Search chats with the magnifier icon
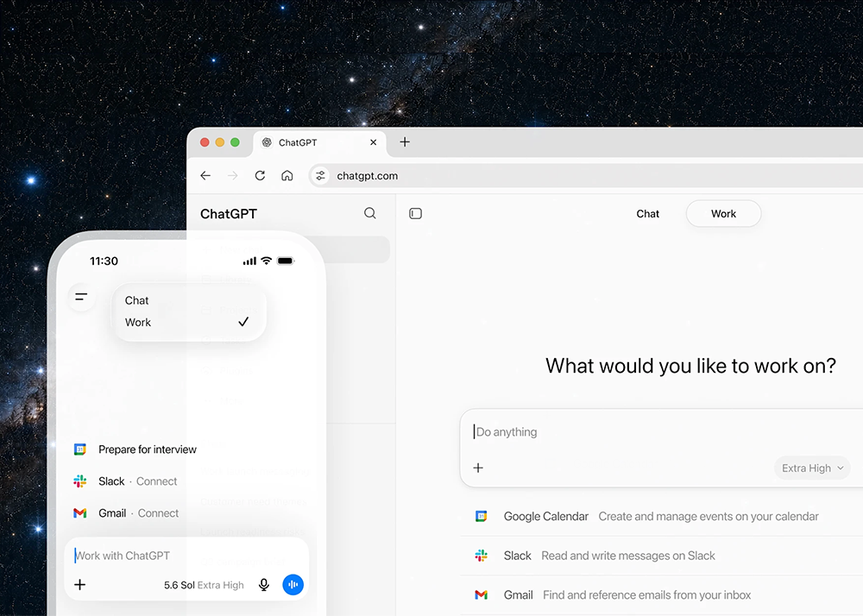Image resolution: width=863 pixels, height=616 pixels. [x=370, y=213]
